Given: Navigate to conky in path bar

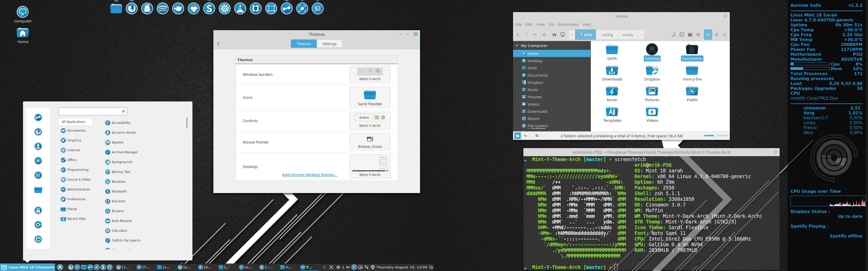Looking at the screenshot, I should pos(627,35).
